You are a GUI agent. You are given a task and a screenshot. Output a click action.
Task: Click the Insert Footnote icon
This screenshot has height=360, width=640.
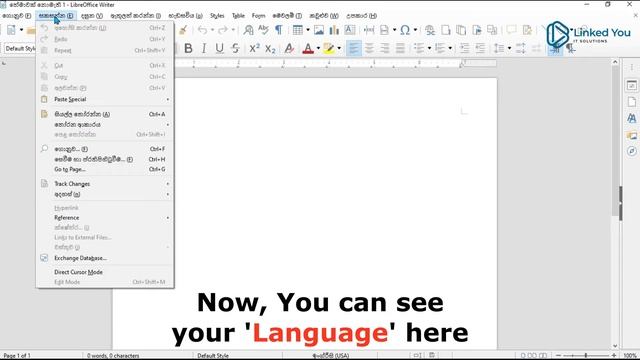(446, 30)
